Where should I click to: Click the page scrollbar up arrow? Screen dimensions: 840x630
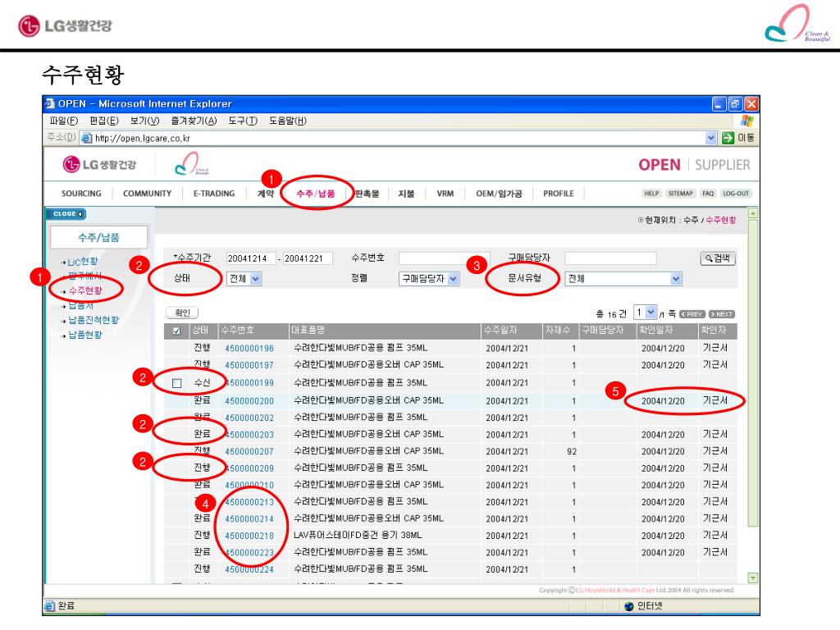(x=753, y=213)
